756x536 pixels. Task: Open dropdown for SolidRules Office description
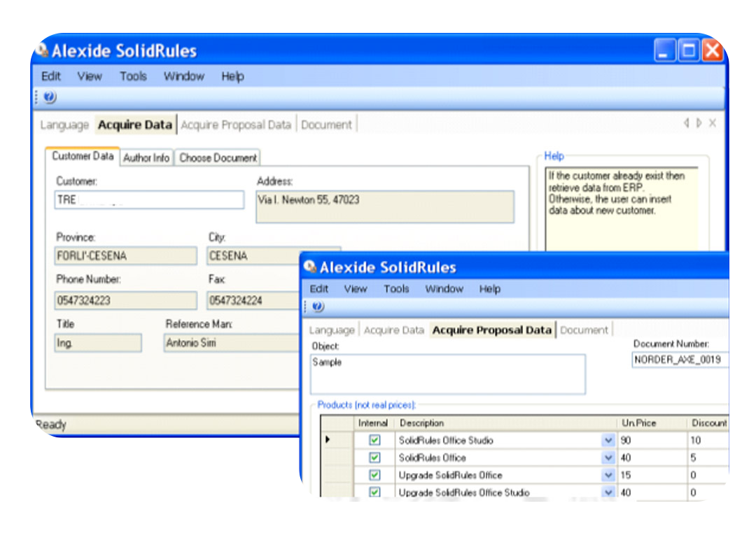[x=608, y=458]
